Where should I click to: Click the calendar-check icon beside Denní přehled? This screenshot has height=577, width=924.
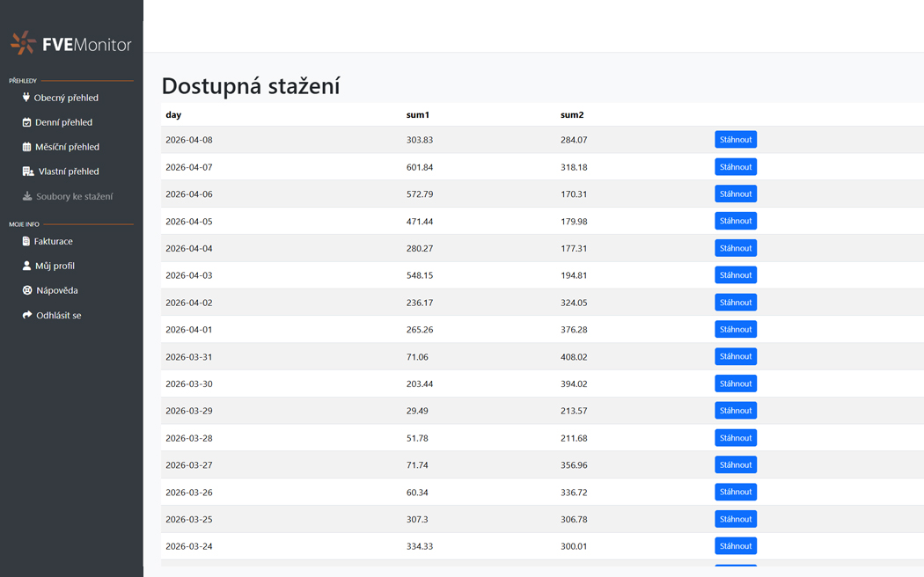[27, 122]
